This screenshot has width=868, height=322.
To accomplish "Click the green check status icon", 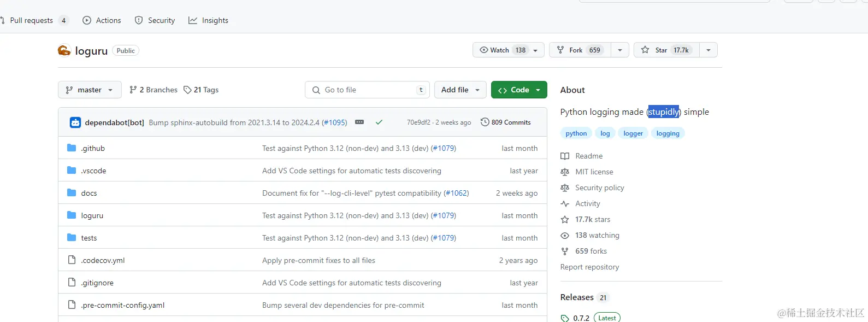I will click(x=379, y=122).
